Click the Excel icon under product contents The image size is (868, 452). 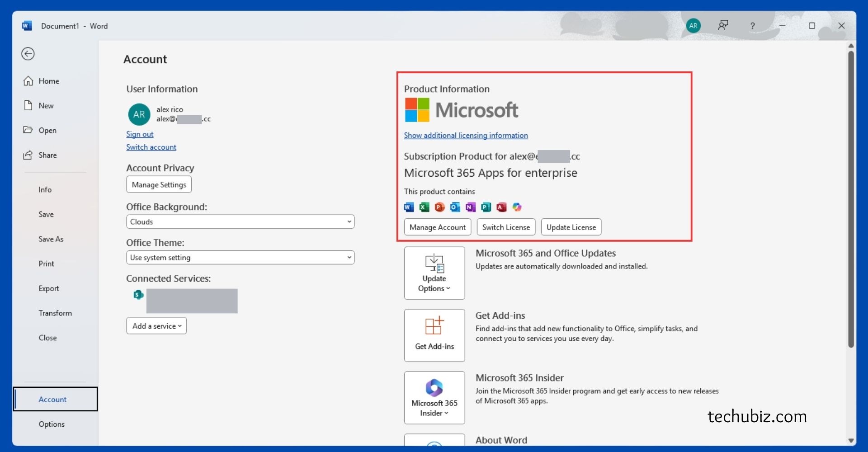click(x=424, y=207)
